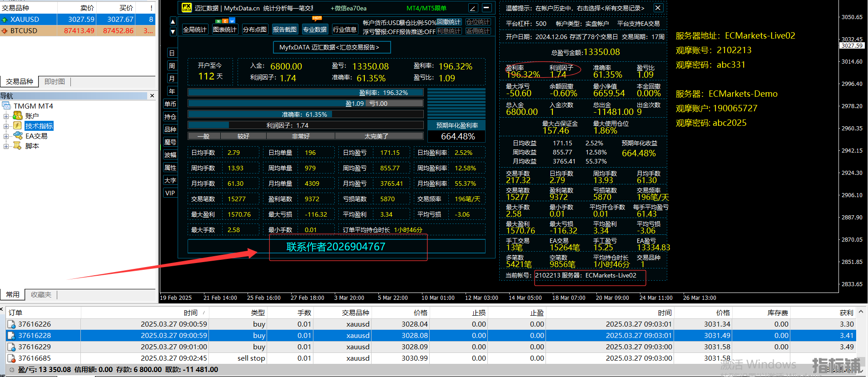Expand the 脚本 tree node
Viewport: 868px width, 377px height.
(x=6, y=146)
